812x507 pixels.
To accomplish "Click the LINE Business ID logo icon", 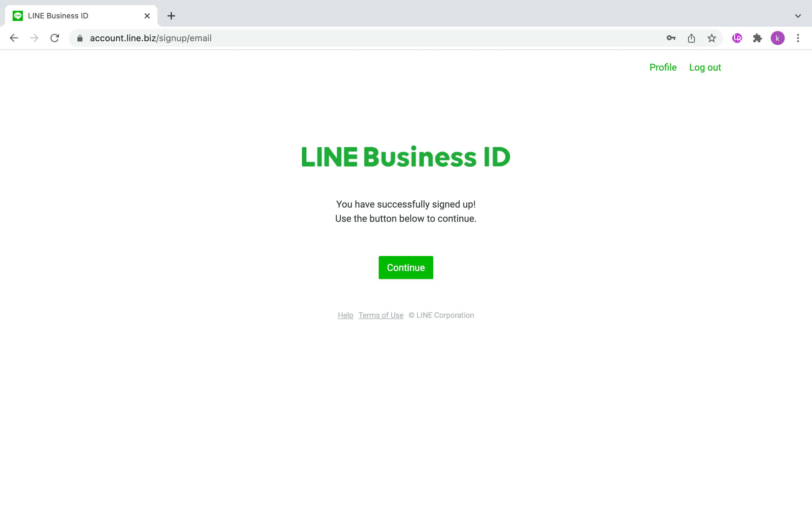I will pos(17,16).
